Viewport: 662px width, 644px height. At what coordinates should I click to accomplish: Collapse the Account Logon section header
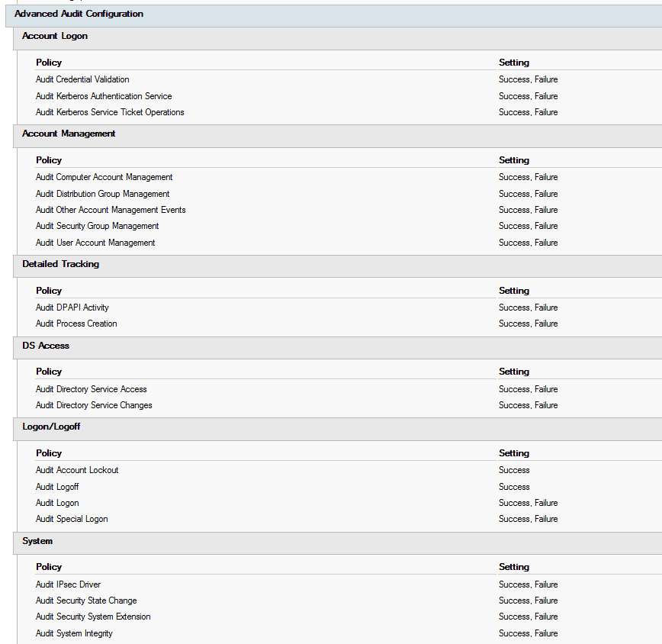tap(55, 37)
